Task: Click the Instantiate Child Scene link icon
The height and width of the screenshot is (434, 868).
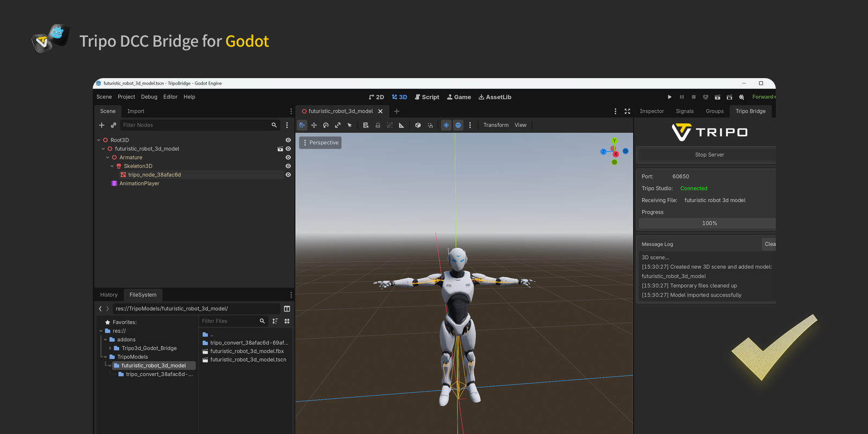Action: pyautogui.click(x=113, y=125)
